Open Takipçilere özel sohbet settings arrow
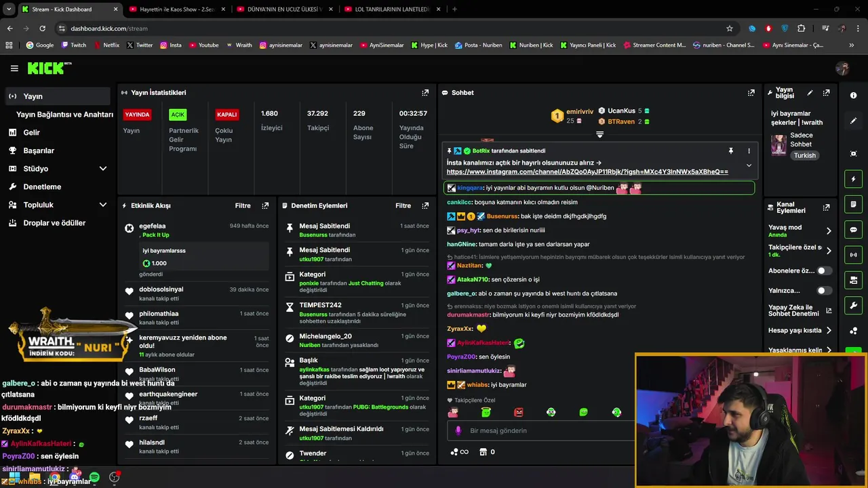This screenshot has width=868, height=488. pyautogui.click(x=829, y=251)
